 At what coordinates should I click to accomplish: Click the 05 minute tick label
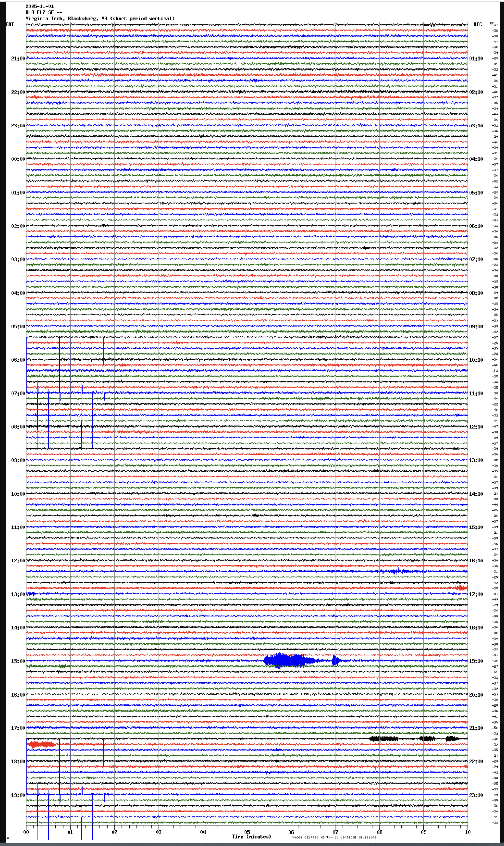[247, 832]
